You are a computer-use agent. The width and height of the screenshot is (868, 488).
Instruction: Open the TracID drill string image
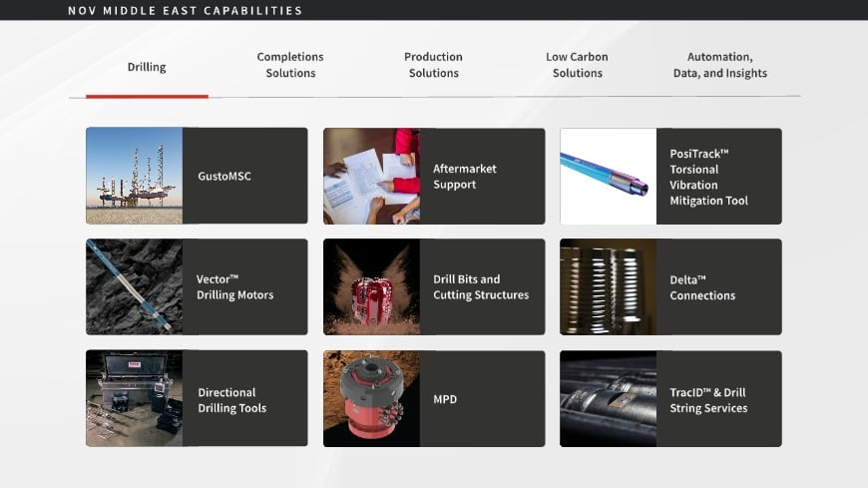tap(608, 398)
